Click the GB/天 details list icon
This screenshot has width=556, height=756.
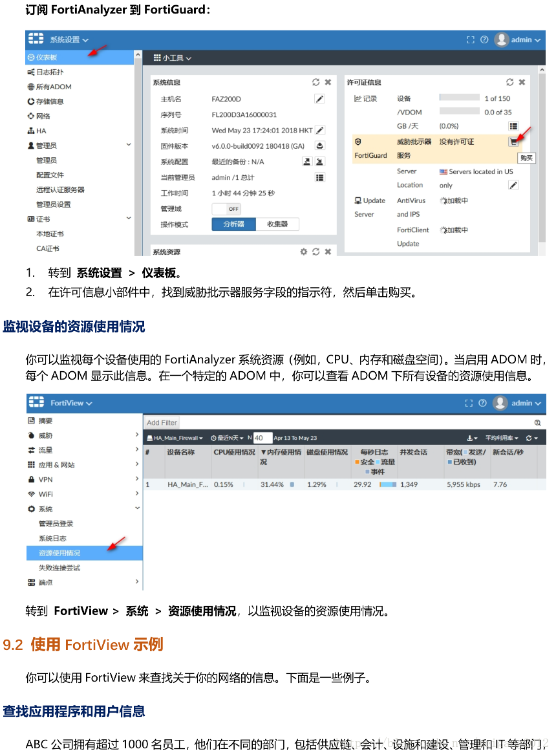[x=513, y=126]
